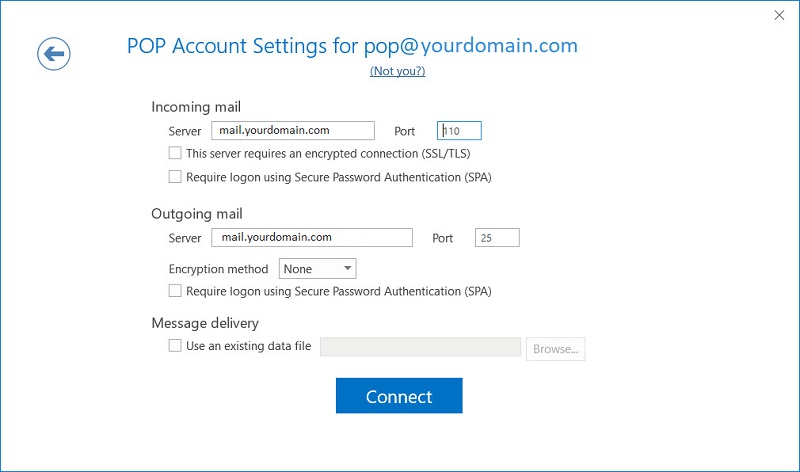Click the Connect button
The image size is (800, 472).
point(399,396)
